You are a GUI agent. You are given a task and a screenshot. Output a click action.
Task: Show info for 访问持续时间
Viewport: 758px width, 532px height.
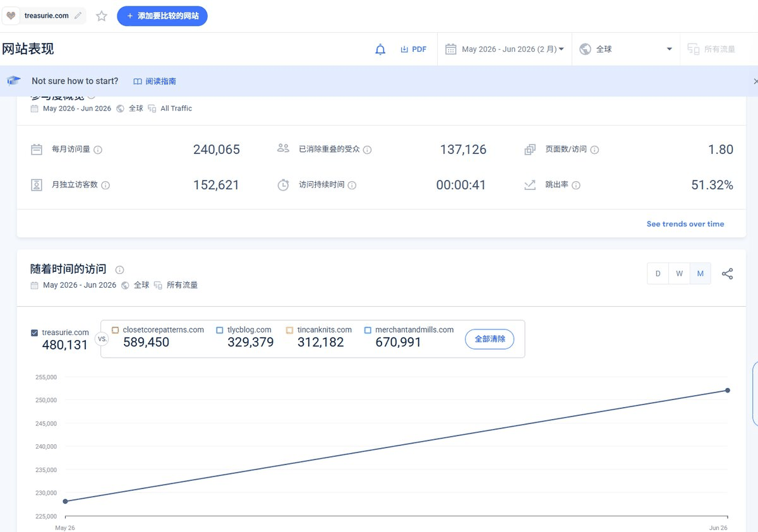352,186
